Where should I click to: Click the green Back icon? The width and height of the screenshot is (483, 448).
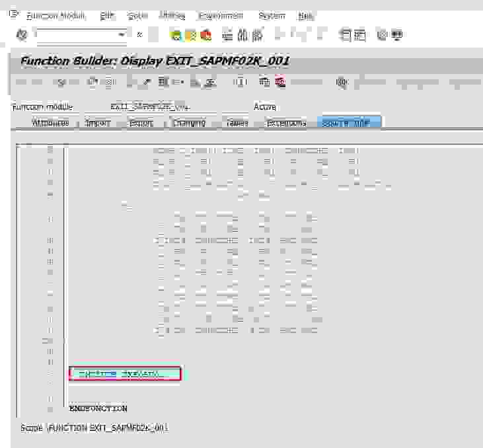coord(176,36)
